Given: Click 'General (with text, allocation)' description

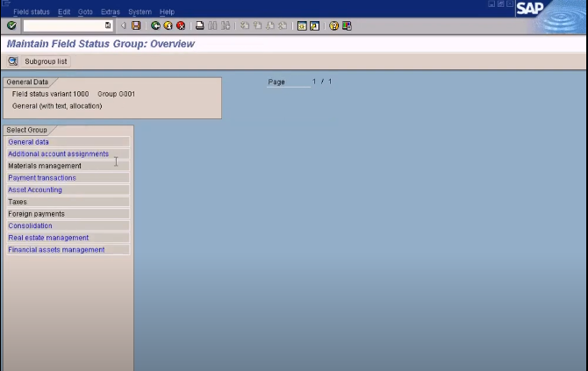Looking at the screenshot, I should click(57, 106).
